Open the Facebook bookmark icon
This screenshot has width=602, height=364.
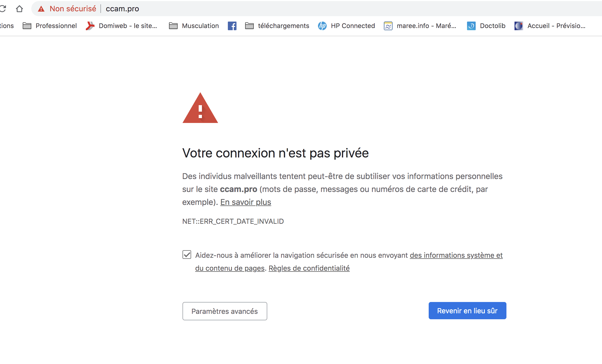click(x=232, y=26)
